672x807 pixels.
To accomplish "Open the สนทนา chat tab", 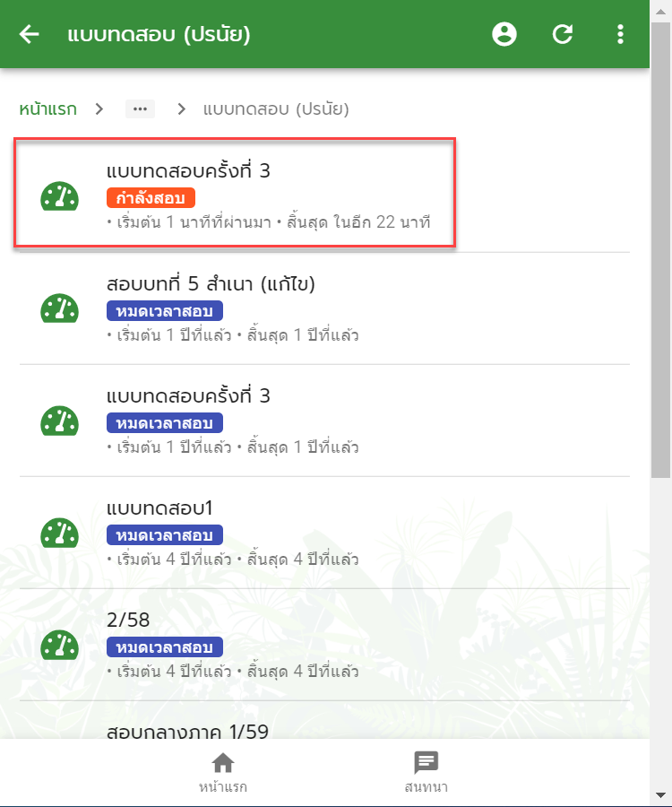I will coord(426,773).
